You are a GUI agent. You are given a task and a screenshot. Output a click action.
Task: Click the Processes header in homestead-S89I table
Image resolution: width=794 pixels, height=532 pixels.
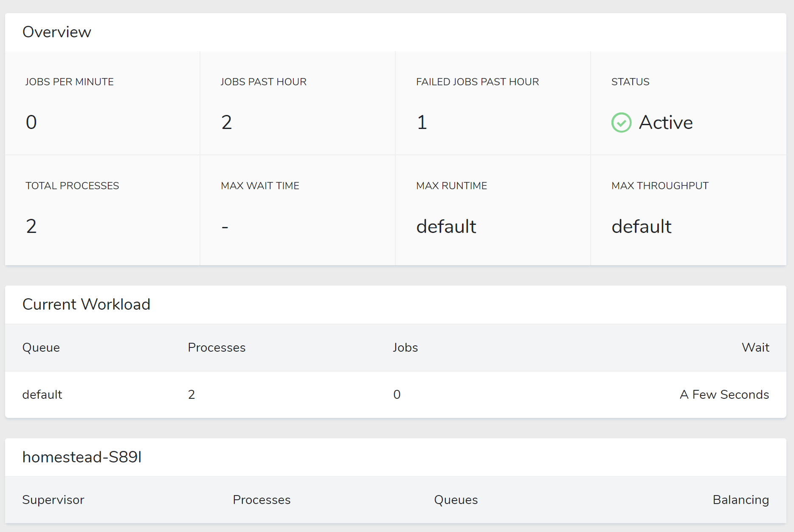coord(262,500)
